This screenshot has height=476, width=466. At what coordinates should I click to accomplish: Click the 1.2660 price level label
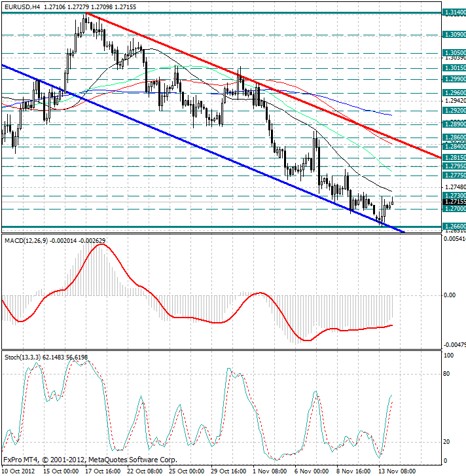tap(454, 227)
